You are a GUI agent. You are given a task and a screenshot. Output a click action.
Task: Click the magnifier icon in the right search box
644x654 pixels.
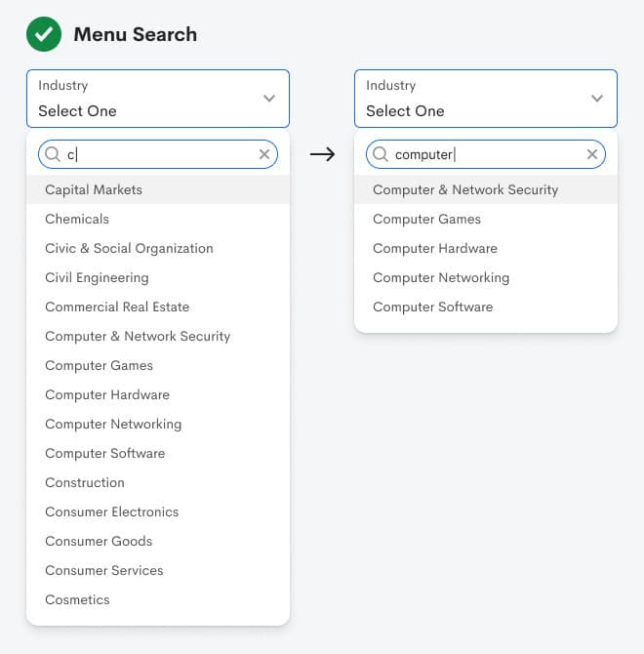380,154
